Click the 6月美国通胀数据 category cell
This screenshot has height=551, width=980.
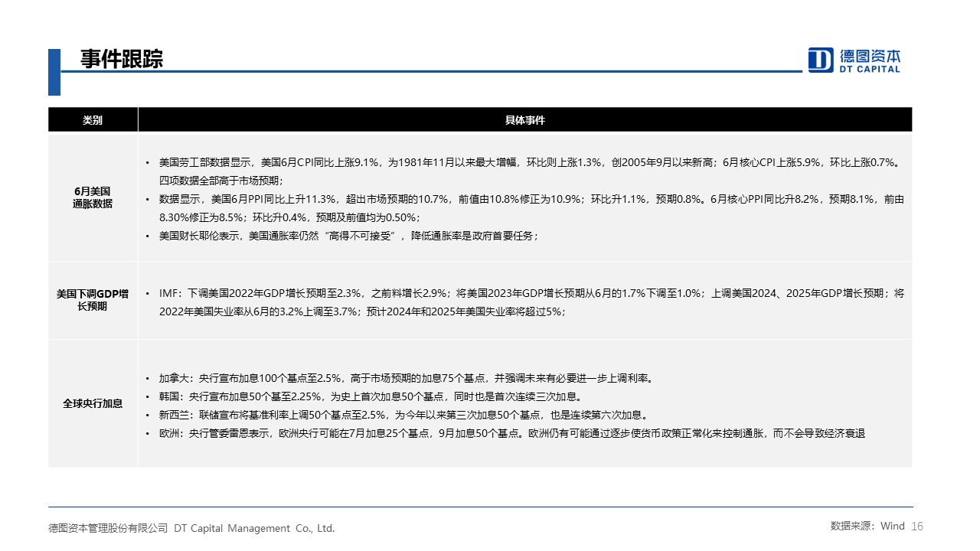(x=93, y=197)
